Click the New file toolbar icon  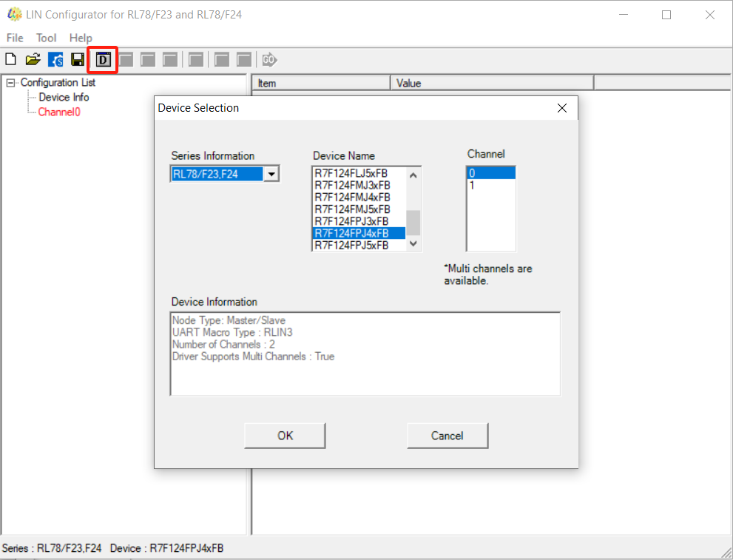(x=11, y=60)
